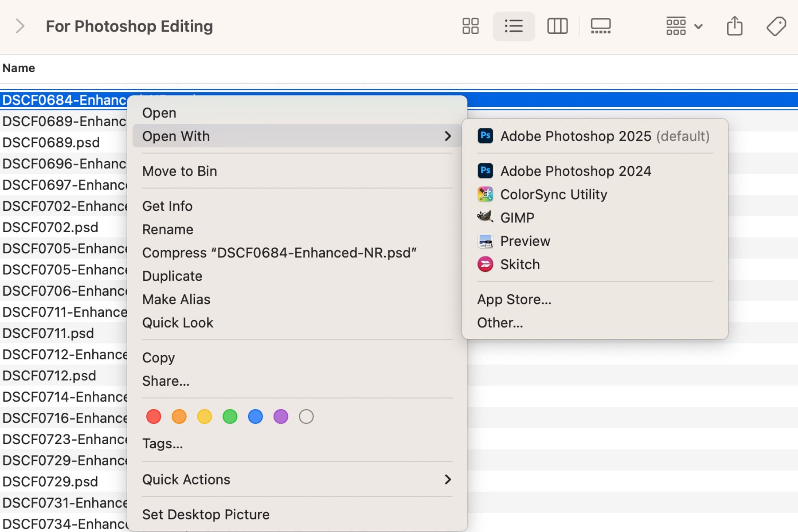Click the back navigation arrow
Viewport: 798px width, 532px height.
pyautogui.click(x=20, y=26)
